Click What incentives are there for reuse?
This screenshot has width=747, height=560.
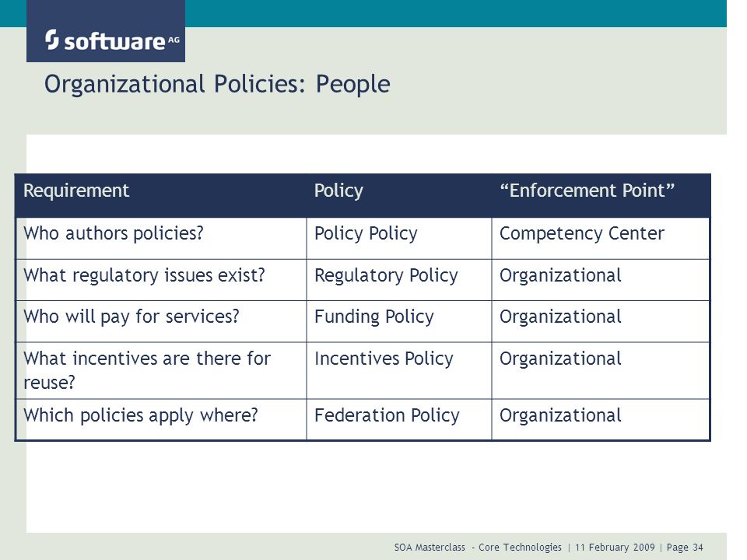pos(147,370)
